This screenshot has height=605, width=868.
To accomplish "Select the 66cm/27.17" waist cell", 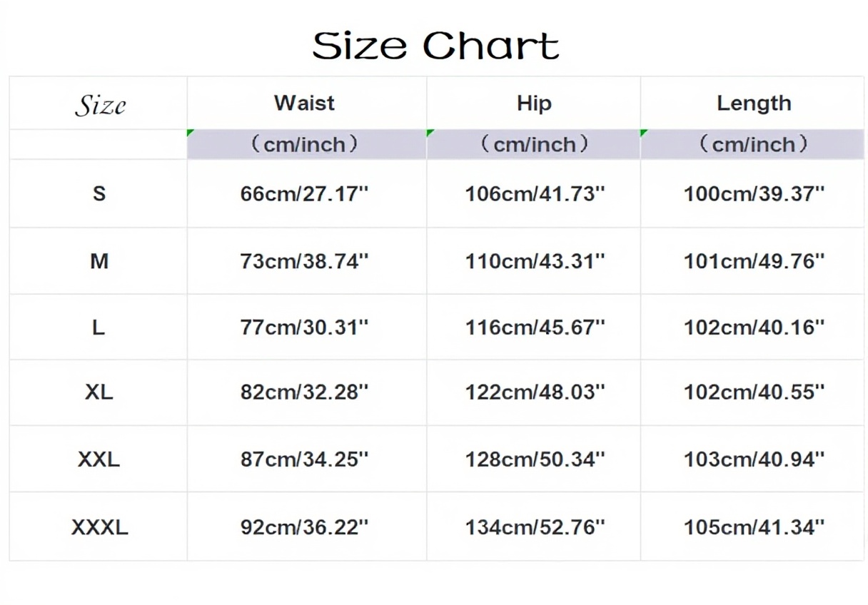I will pos(304,193).
